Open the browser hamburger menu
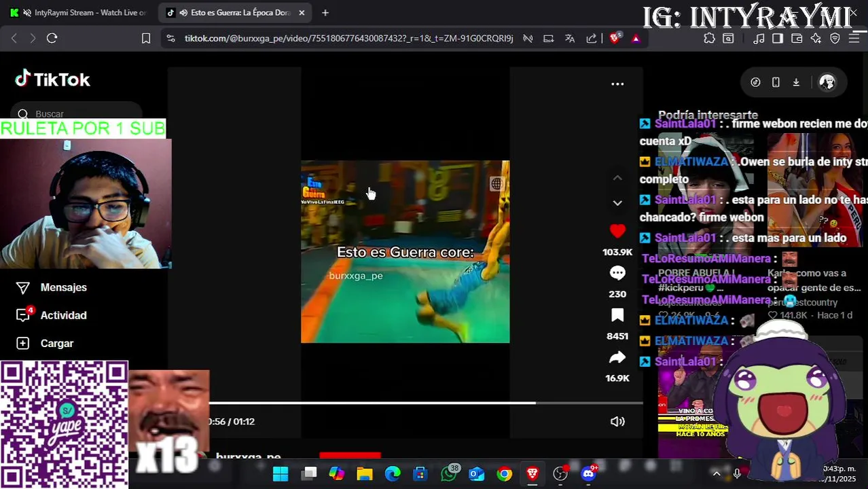The height and width of the screenshot is (489, 868). (x=854, y=39)
